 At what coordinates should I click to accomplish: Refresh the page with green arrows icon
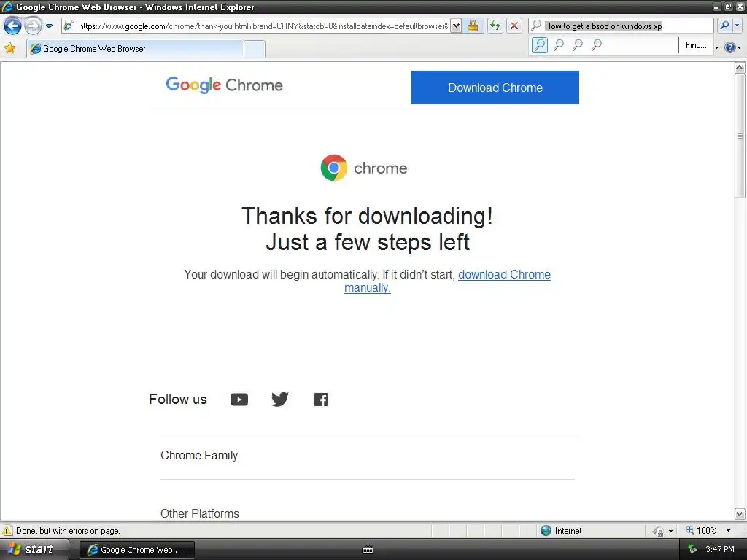495,26
